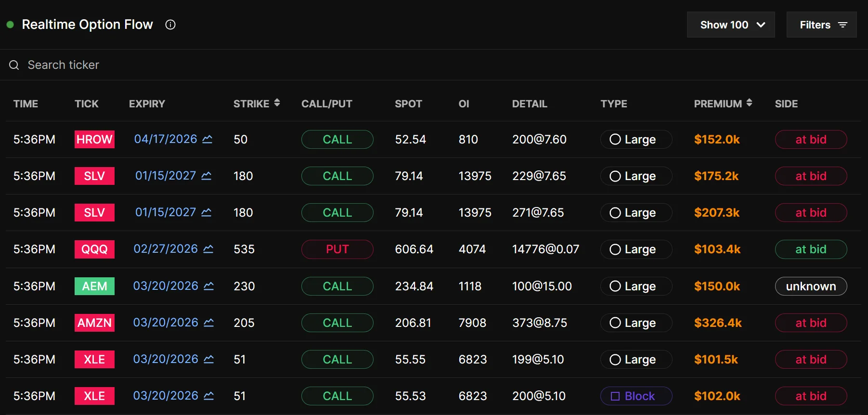Click the CALL pill in AMZN row
Image resolution: width=868 pixels, height=415 pixels.
(x=337, y=323)
